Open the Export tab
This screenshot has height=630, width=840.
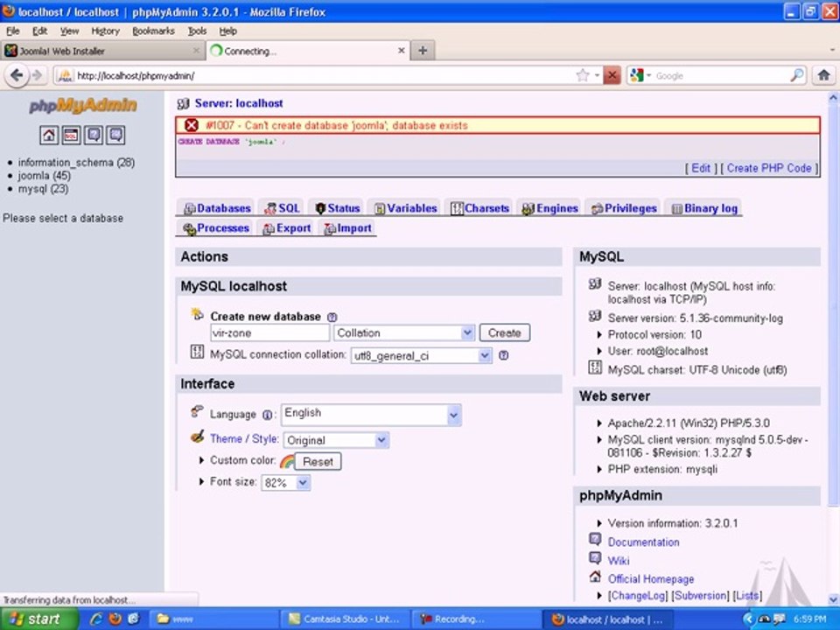tap(287, 228)
